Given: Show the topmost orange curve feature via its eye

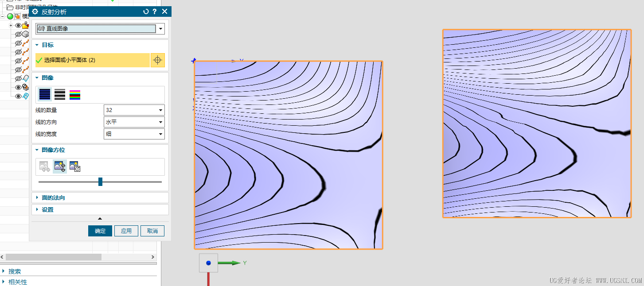Looking at the screenshot, I should click(x=18, y=43).
